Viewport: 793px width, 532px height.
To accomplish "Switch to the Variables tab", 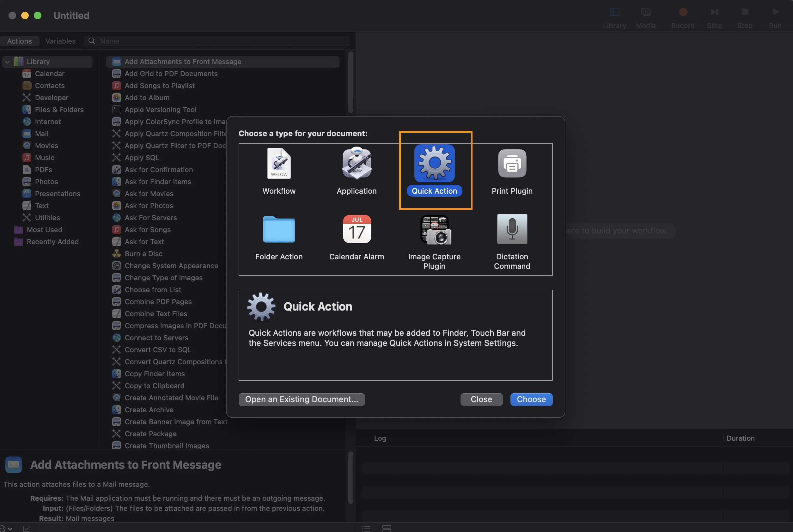I will pos(60,41).
